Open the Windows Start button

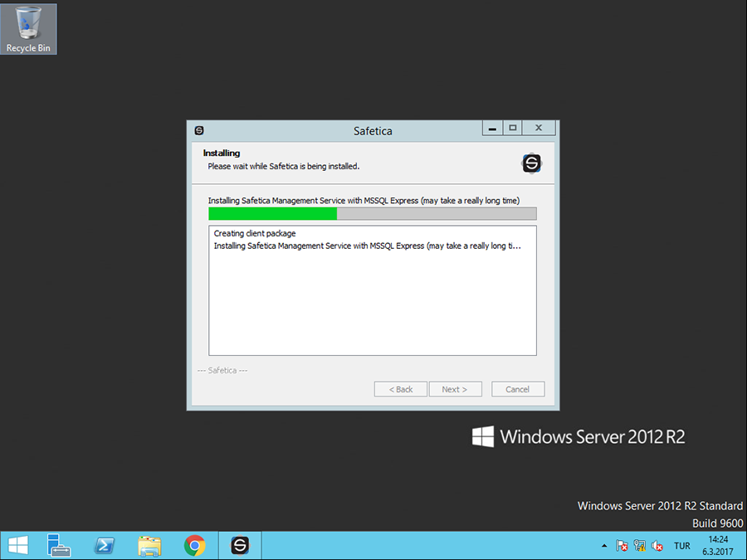(x=18, y=545)
